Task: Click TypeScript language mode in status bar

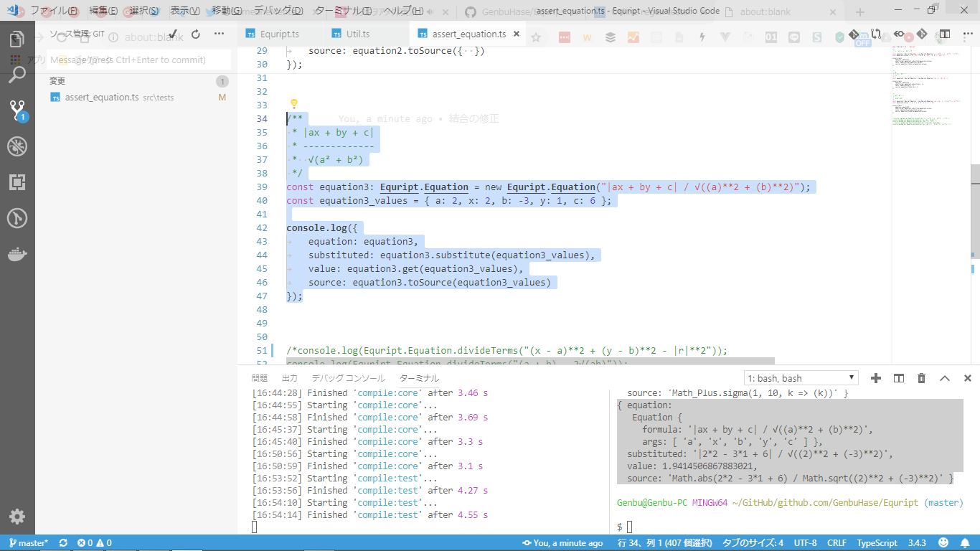Action: pos(877,543)
